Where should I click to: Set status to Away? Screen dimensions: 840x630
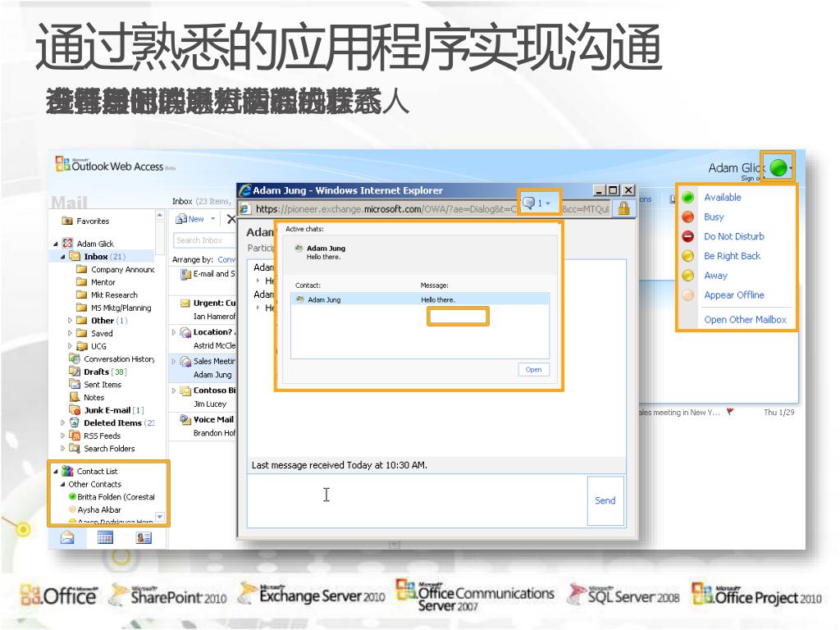[x=715, y=276]
